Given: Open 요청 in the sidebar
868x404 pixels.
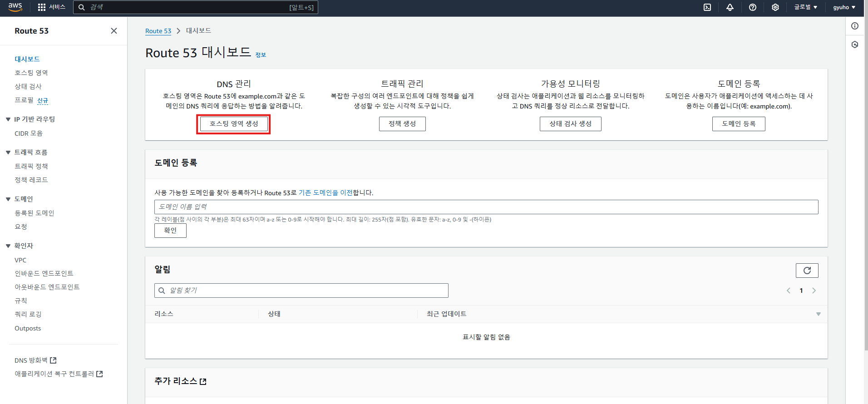Looking at the screenshot, I should click(x=21, y=227).
